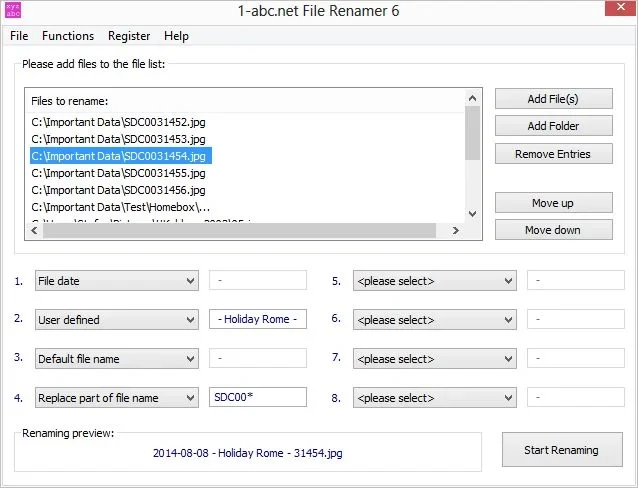Move selected entry with Move up button
This screenshot has height=488, width=638.
pyautogui.click(x=553, y=203)
